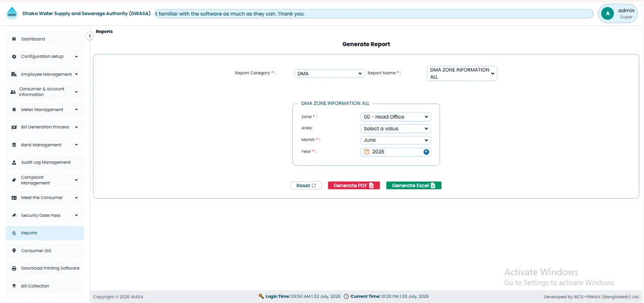Click the scrolling announcement banner
The image size is (644, 303).
pos(374,14)
